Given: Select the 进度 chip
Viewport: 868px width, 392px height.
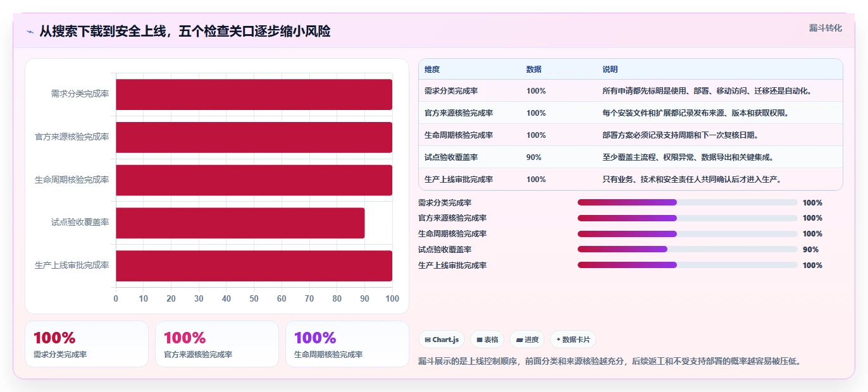Looking at the screenshot, I should point(527,340).
